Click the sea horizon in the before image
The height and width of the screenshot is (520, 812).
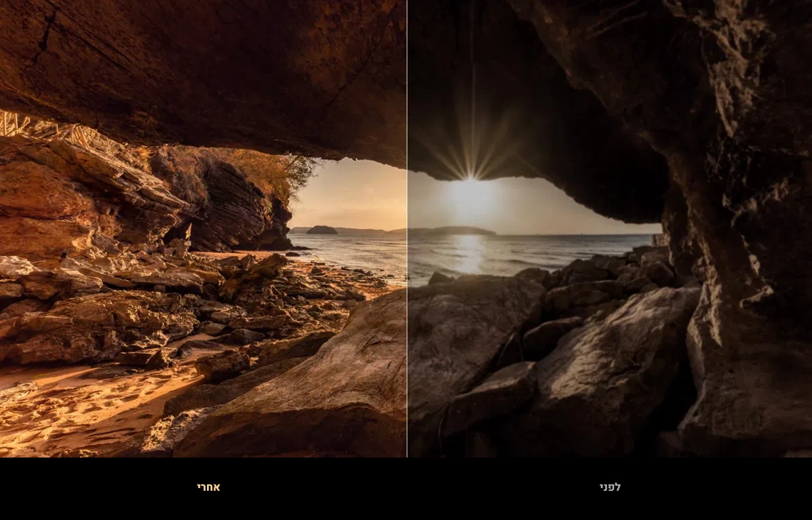[577, 235]
